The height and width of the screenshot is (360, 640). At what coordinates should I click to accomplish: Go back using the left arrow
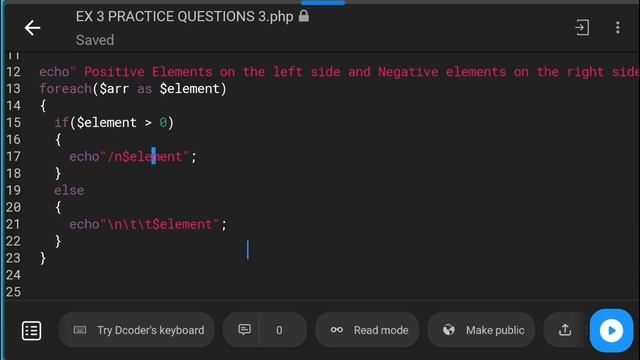pos(32,28)
